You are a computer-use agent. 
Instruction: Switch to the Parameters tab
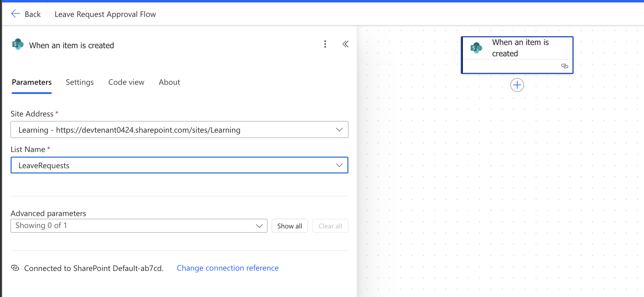coord(31,82)
